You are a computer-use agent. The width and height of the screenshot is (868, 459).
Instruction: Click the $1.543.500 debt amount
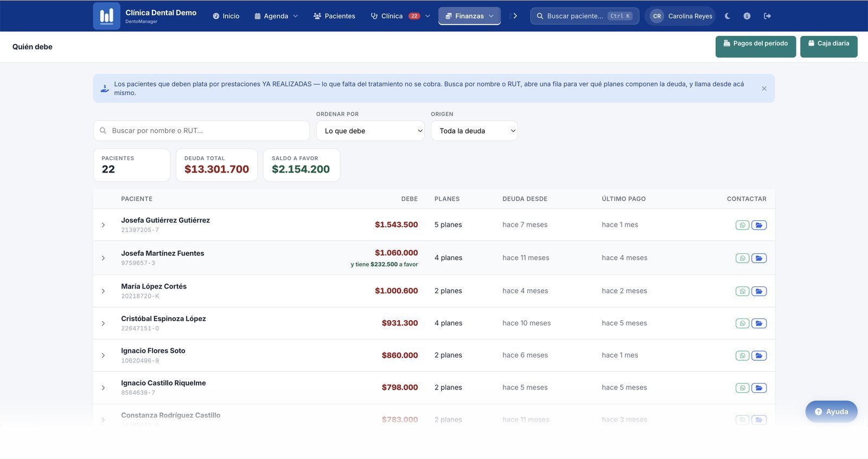[x=396, y=225]
